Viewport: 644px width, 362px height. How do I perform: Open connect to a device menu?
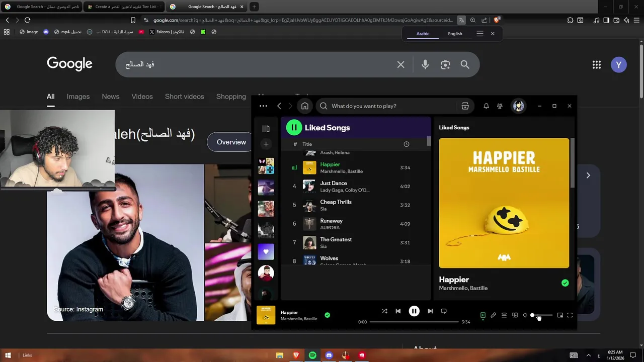515,315
